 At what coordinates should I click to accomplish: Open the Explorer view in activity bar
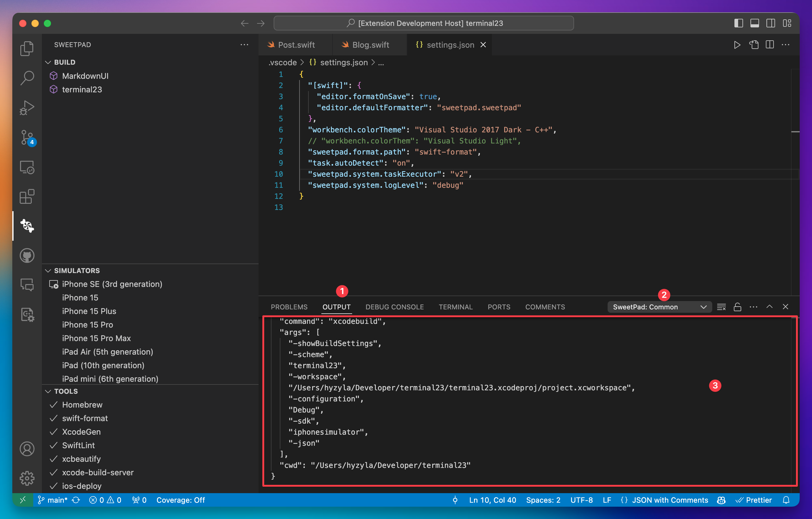[x=27, y=49]
